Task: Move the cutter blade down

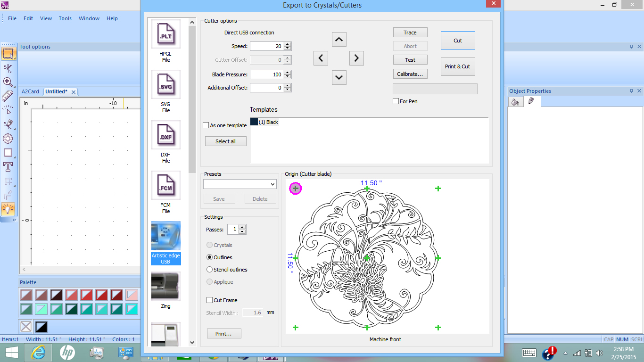Action: (x=339, y=77)
